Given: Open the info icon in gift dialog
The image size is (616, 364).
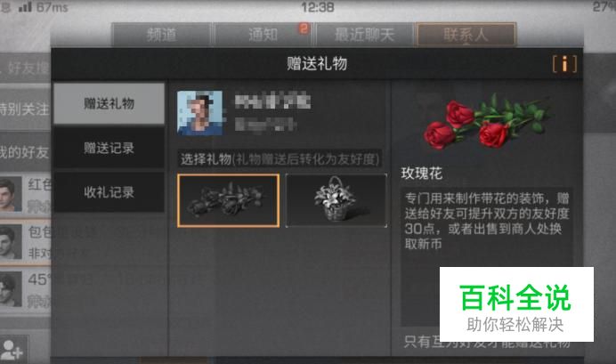Looking at the screenshot, I should tap(564, 64).
